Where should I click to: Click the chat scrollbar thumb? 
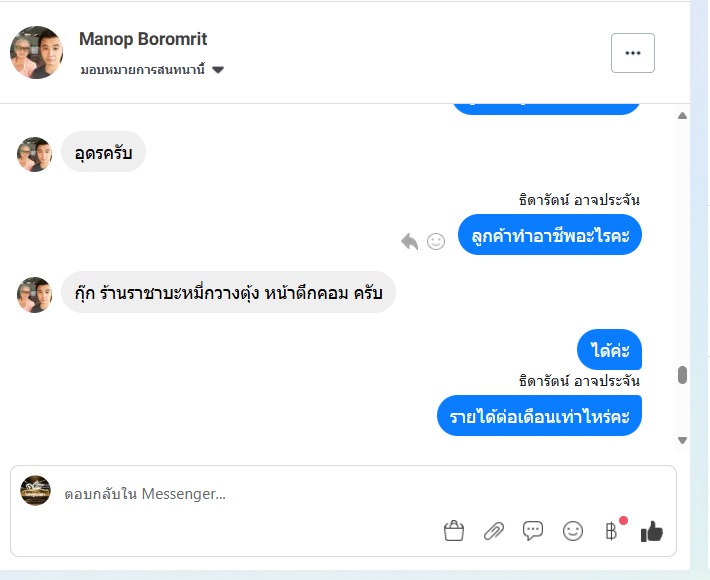click(x=683, y=375)
